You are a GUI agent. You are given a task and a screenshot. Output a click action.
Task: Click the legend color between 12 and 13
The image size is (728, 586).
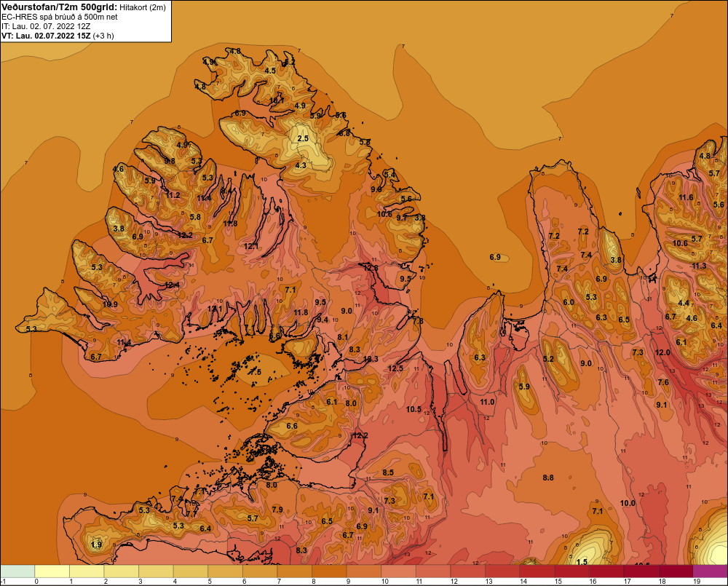coord(468,571)
